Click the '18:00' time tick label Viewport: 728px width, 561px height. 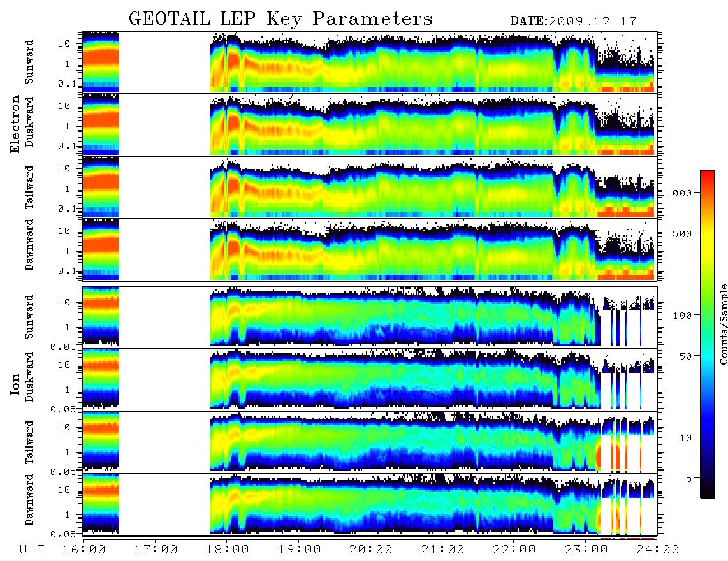(x=228, y=550)
